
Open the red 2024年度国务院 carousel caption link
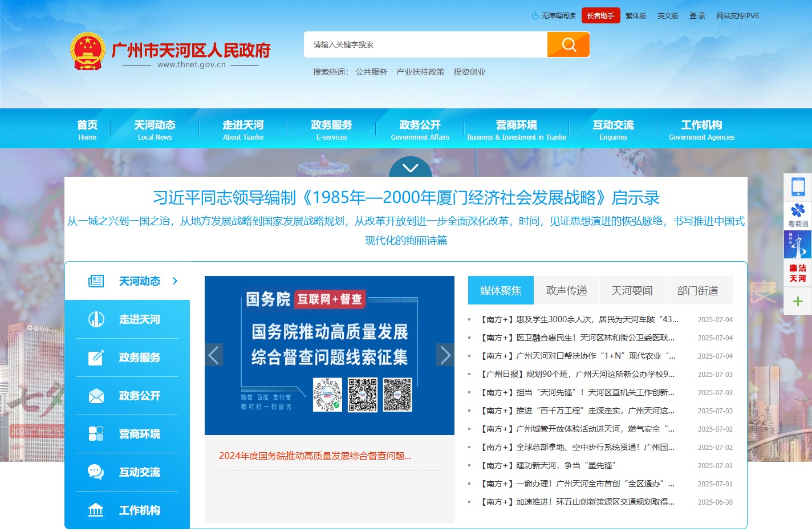click(x=315, y=456)
